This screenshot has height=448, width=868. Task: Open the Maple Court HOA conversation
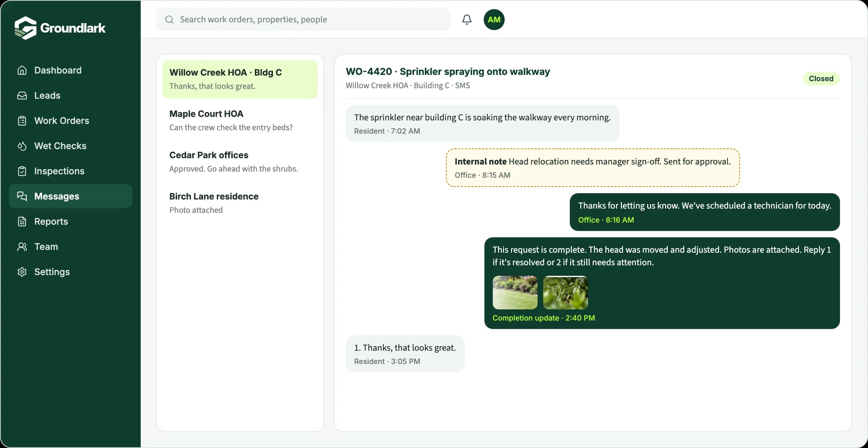[x=240, y=120]
